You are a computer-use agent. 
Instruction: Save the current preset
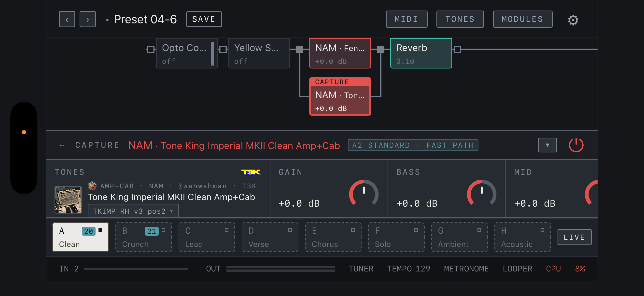(204, 19)
